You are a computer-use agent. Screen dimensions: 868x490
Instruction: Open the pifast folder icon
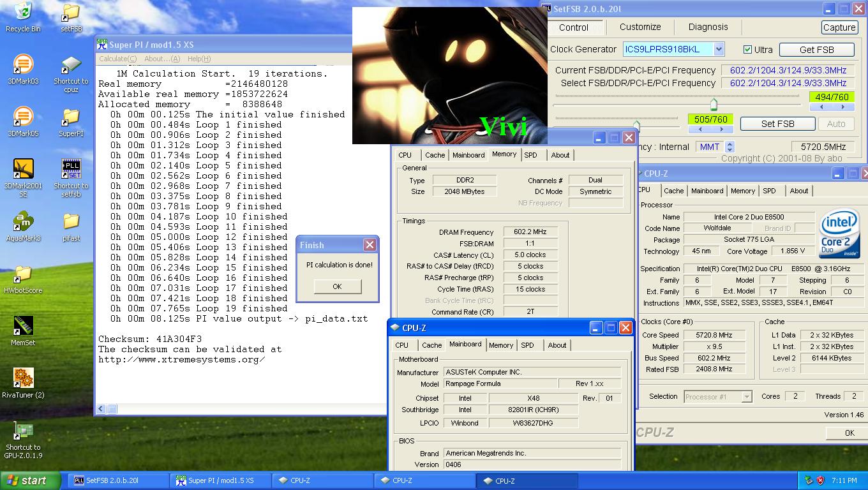pos(71,221)
